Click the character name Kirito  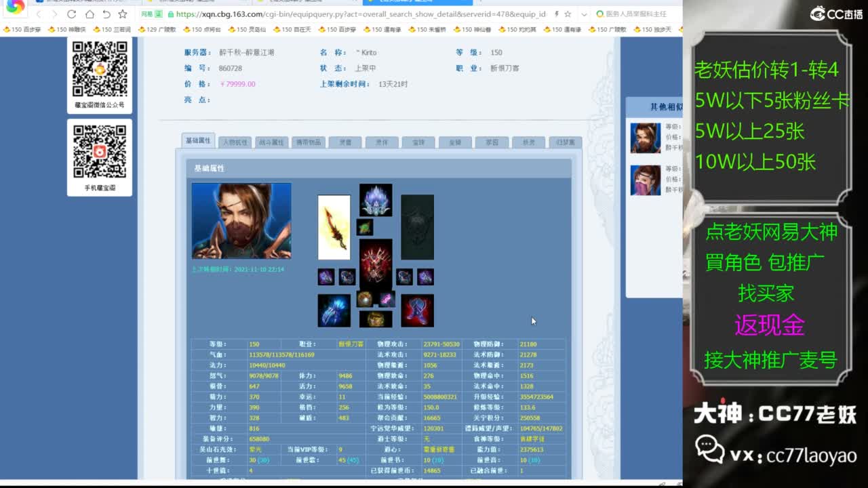(367, 52)
